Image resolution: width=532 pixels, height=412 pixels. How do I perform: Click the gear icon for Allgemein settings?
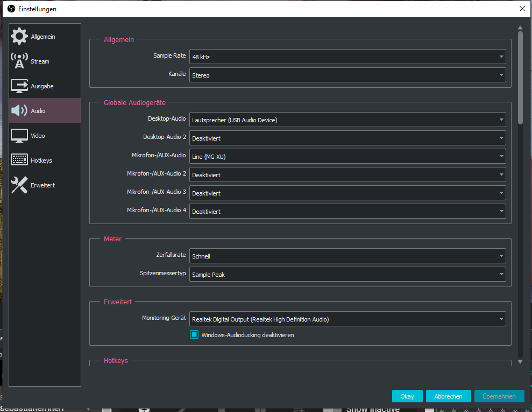[19, 37]
